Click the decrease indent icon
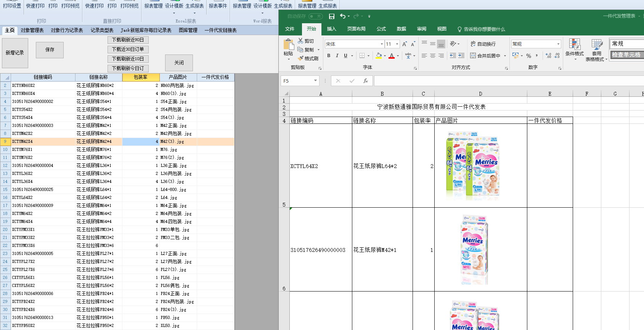Screen dimensions: 644x330 pos(453,56)
